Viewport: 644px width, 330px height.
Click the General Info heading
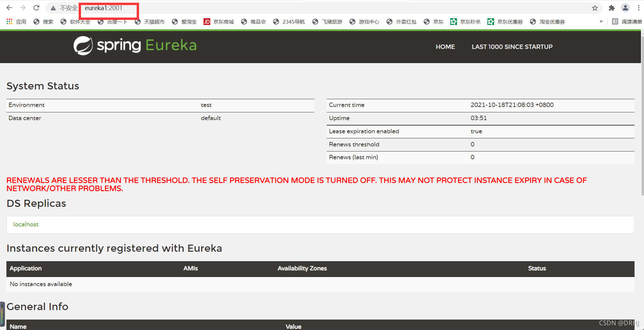tap(37, 307)
